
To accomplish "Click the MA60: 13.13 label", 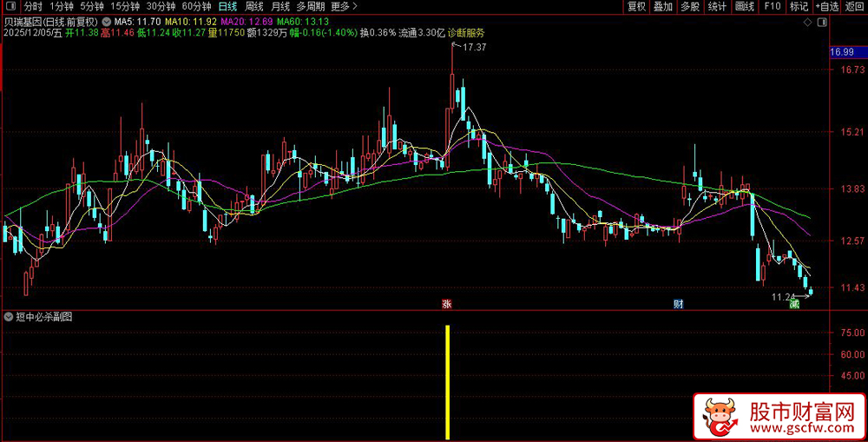I will (x=303, y=23).
